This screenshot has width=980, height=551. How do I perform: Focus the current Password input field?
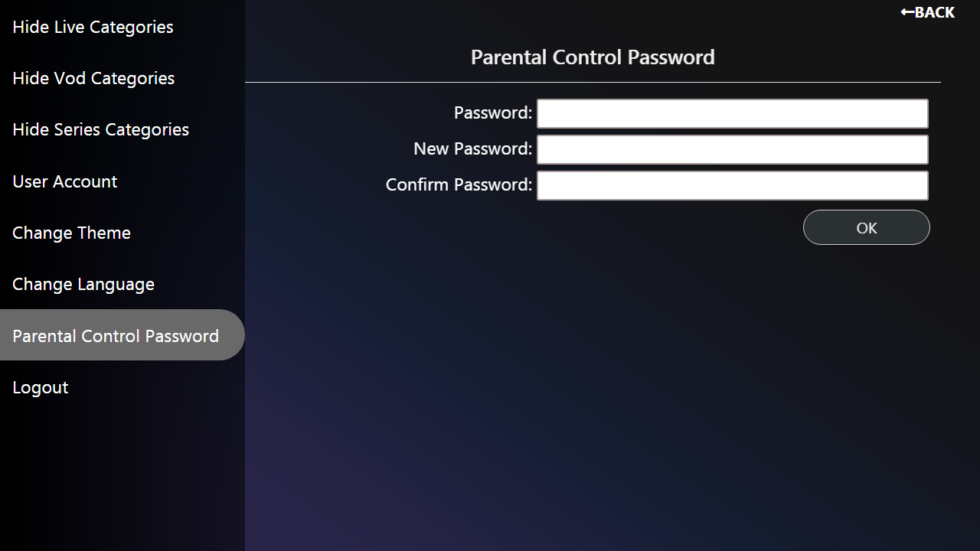(x=732, y=113)
